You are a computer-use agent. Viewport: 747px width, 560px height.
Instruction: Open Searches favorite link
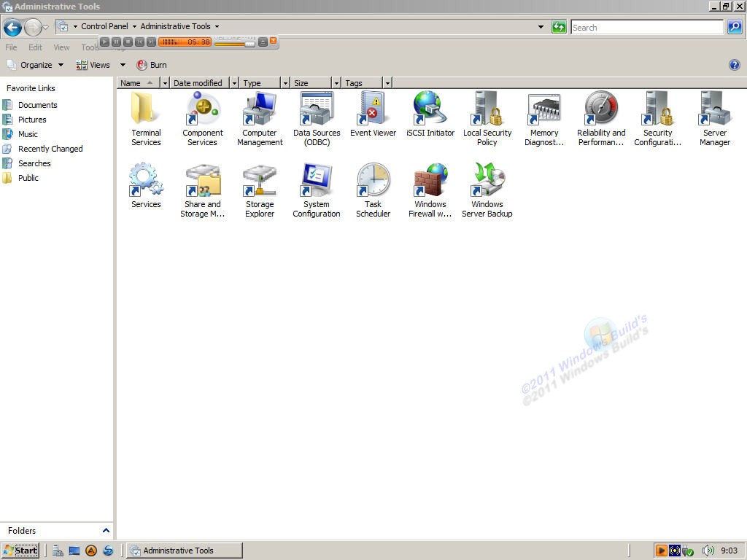34,163
